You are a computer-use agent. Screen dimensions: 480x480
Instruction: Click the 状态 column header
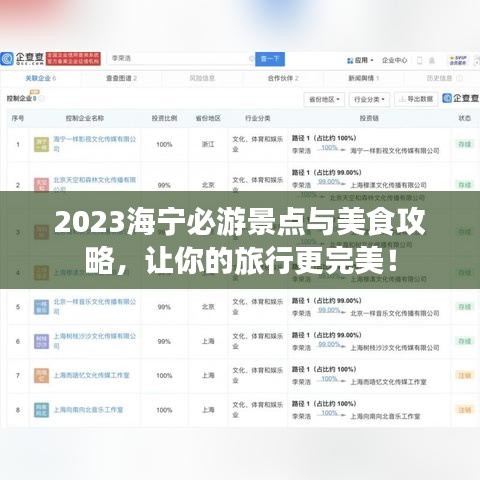[464, 118]
